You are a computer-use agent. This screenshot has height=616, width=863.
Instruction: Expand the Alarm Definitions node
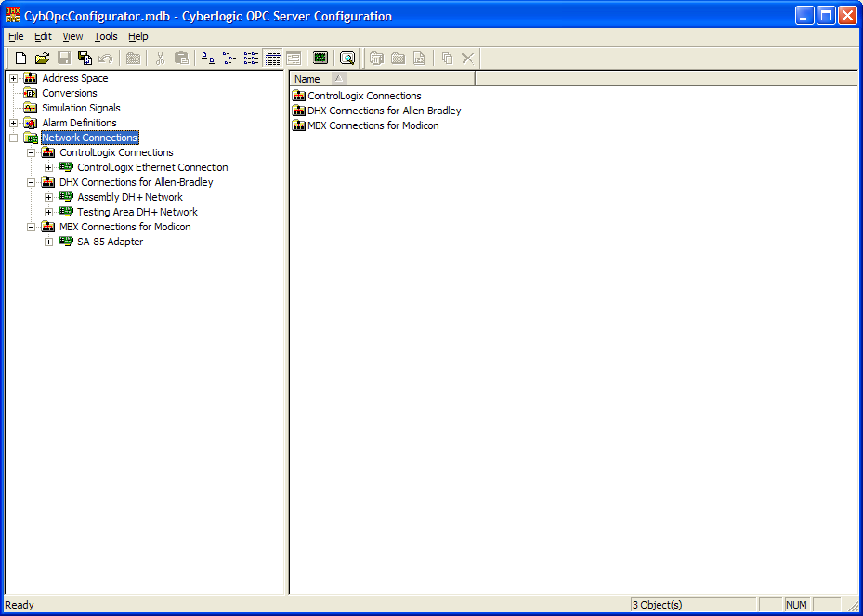[x=14, y=123]
